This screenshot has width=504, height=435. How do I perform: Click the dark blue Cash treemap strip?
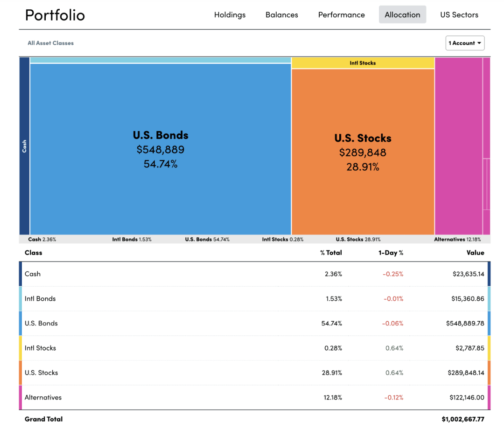point(24,146)
